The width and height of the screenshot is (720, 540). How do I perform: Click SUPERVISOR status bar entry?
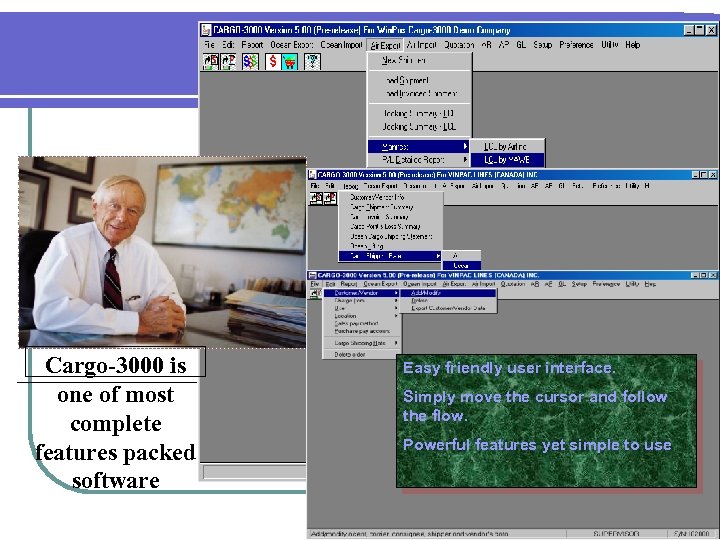point(616,534)
